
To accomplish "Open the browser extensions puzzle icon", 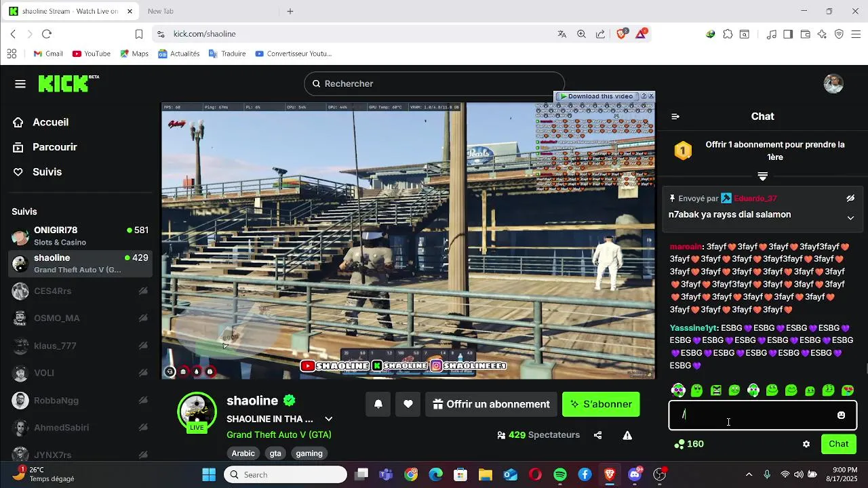I will tap(728, 34).
